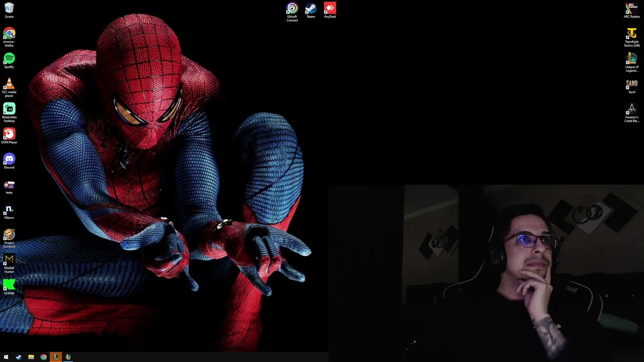The width and height of the screenshot is (644, 362).
Task: Open the Steam desktop shortcut
Action: coord(311,9)
